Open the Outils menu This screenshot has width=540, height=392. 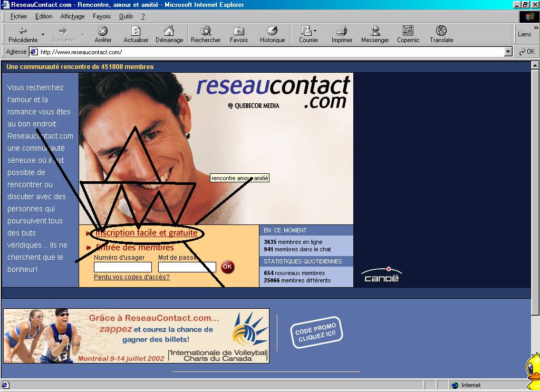pos(126,16)
